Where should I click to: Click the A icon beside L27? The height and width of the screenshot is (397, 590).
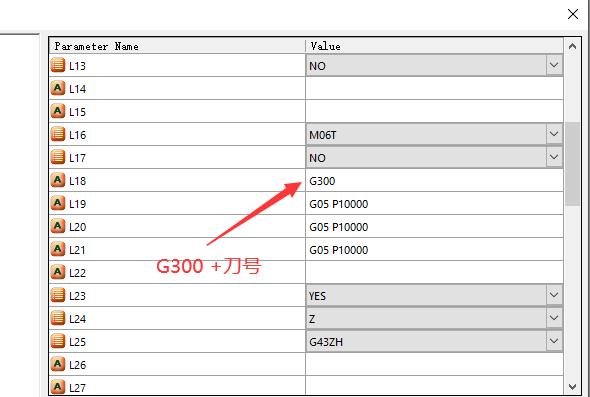pos(58,386)
